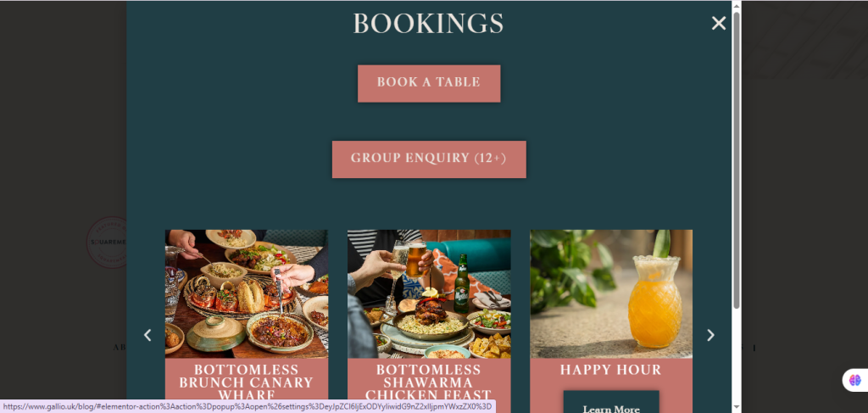Click the Bottomless Shawarma Chicken Feast heading
Screen dimensions: 868x413
tap(429, 382)
